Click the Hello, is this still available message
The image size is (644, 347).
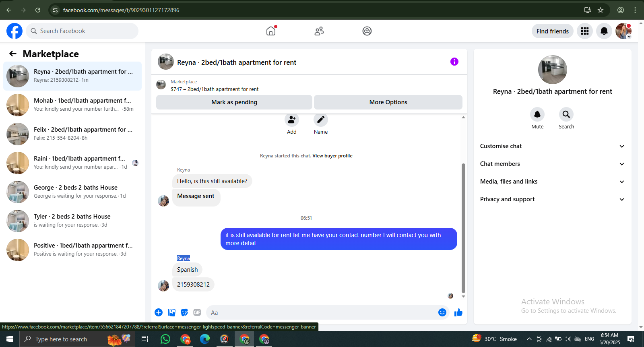212,181
